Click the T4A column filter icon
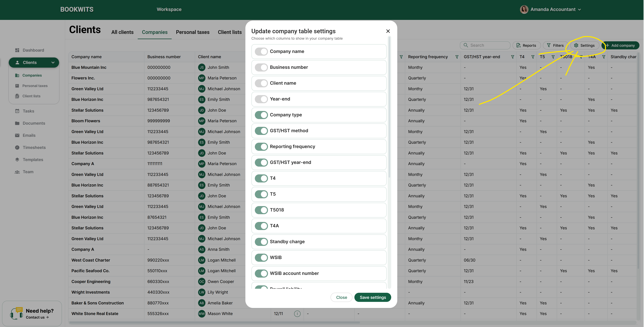This screenshot has height=327, width=644. coord(604,57)
